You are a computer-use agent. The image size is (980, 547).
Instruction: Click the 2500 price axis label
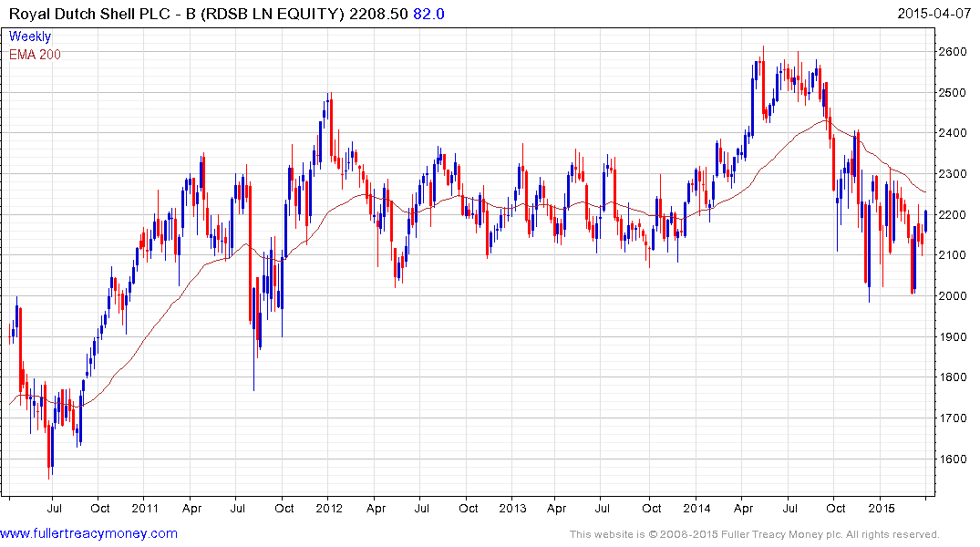953,92
